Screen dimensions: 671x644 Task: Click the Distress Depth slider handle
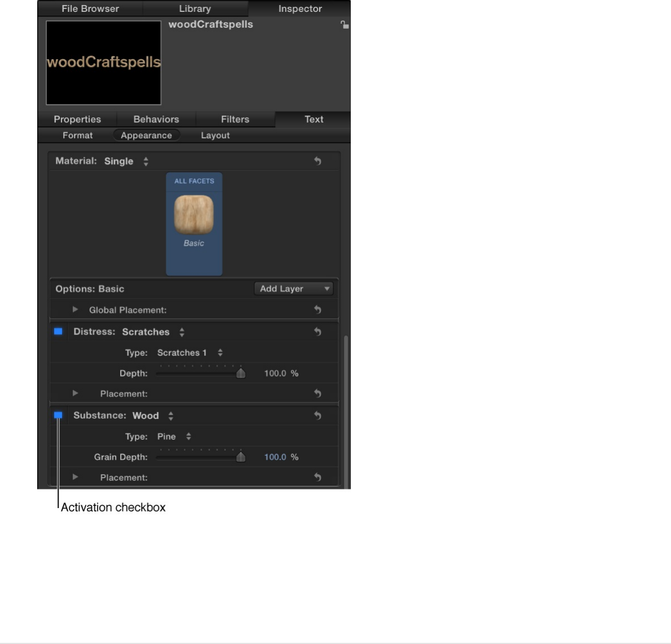coord(241,373)
